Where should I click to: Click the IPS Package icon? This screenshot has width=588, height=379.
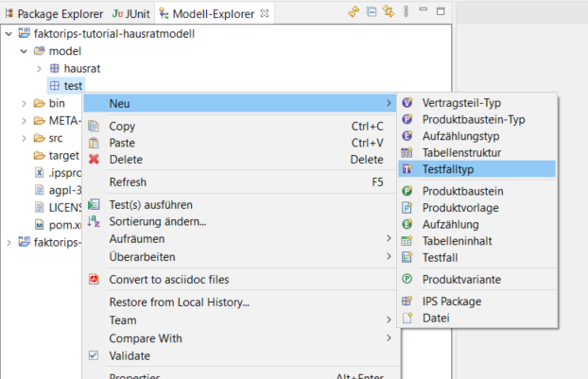[407, 301]
